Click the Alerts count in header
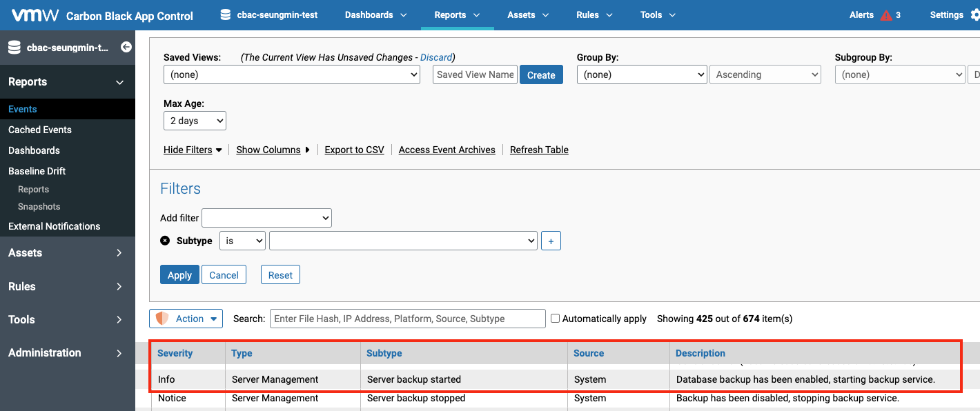This screenshot has width=980, height=411. click(898, 15)
